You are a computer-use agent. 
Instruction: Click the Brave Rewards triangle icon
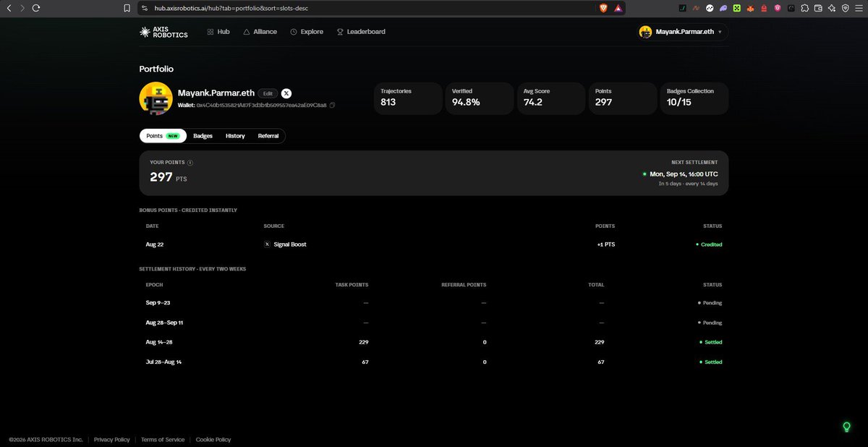coord(618,8)
